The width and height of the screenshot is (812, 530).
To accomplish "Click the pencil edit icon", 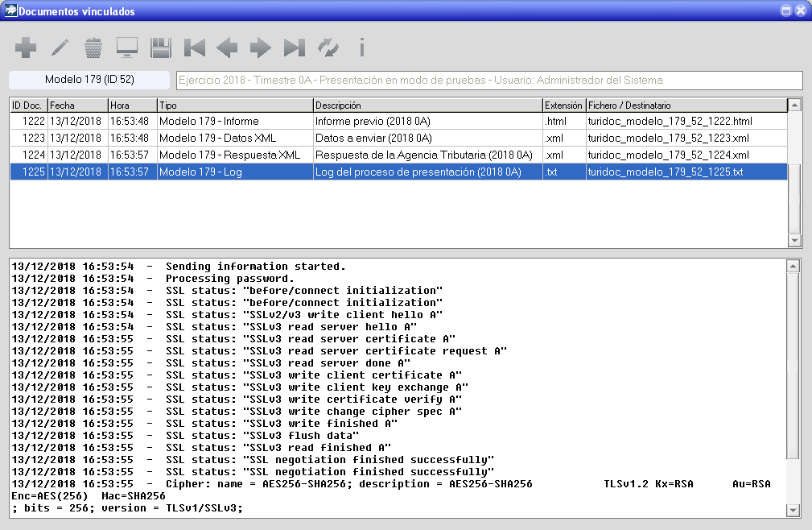I will (x=60, y=48).
